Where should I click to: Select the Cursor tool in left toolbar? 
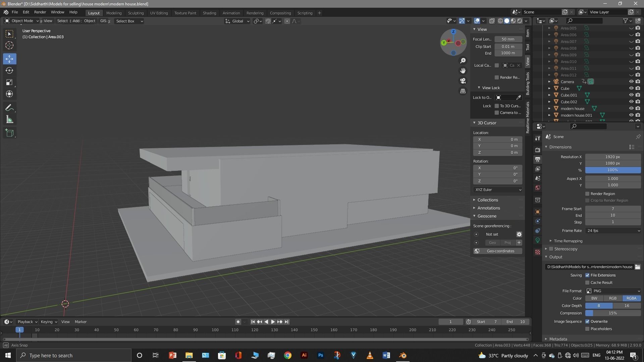pos(9,45)
